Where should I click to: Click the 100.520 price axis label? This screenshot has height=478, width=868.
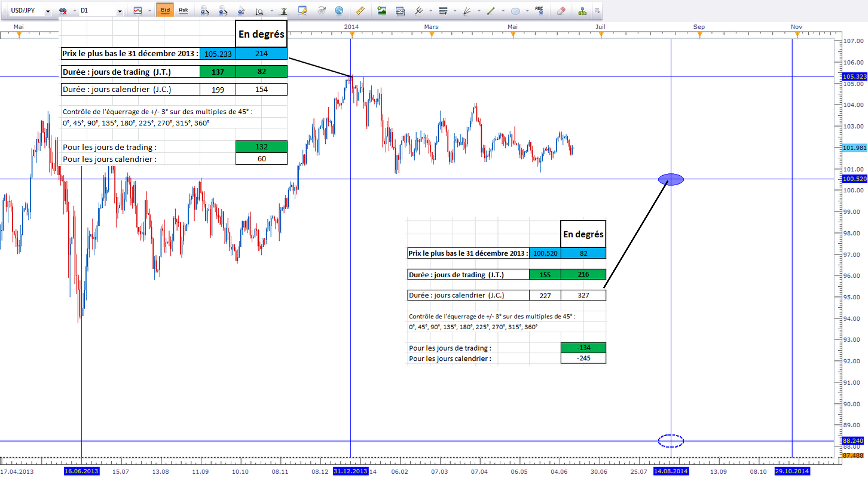(x=854, y=179)
